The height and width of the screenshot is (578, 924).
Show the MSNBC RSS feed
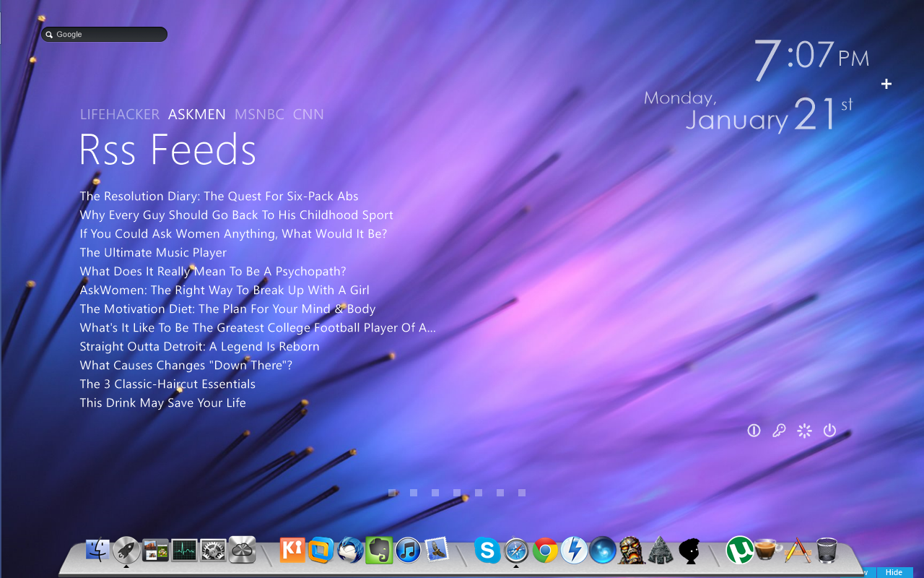point(259,114)
